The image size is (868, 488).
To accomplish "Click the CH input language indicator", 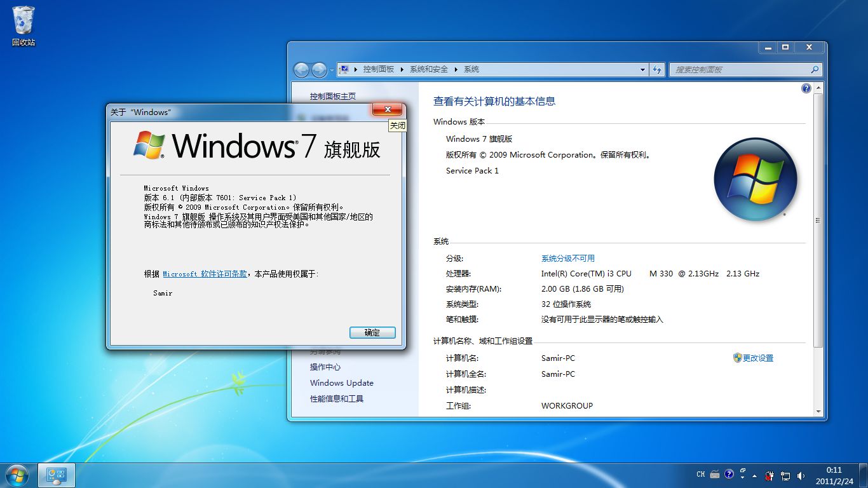I will [701, 474].
